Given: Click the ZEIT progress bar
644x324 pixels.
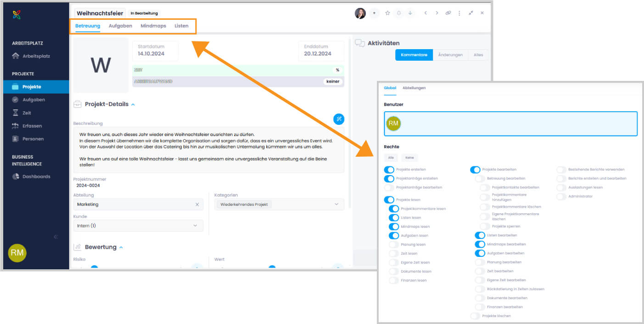Looking at the screenshot, I should pos(238,70).
